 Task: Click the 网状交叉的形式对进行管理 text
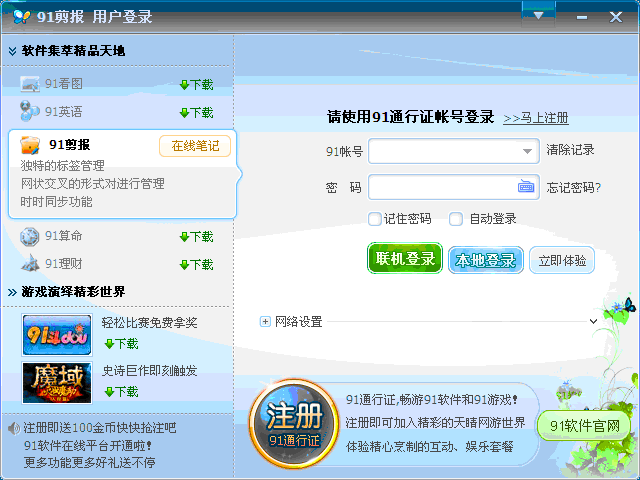click(93, 184)
